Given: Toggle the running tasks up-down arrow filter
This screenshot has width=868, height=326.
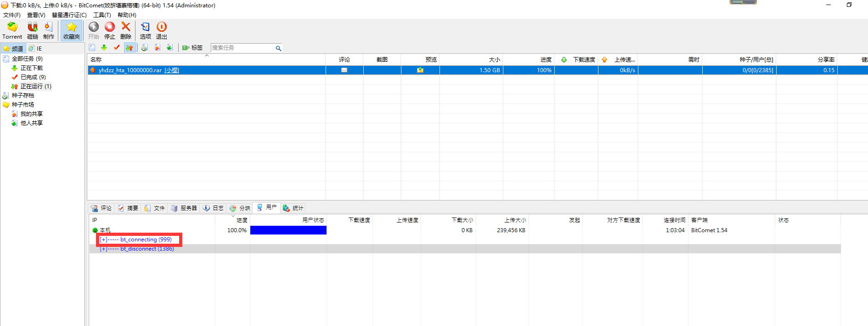Looking at the screenshot, I should point(130,48).
